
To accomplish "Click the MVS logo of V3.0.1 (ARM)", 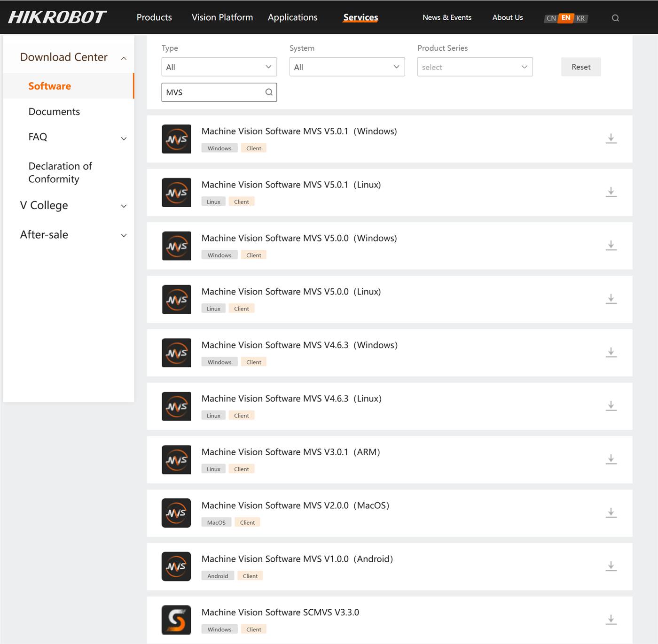I will tap(176, 460).
